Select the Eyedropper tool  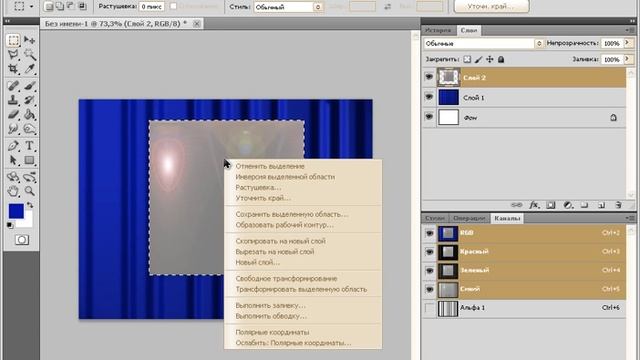click(x=29, y=69)
